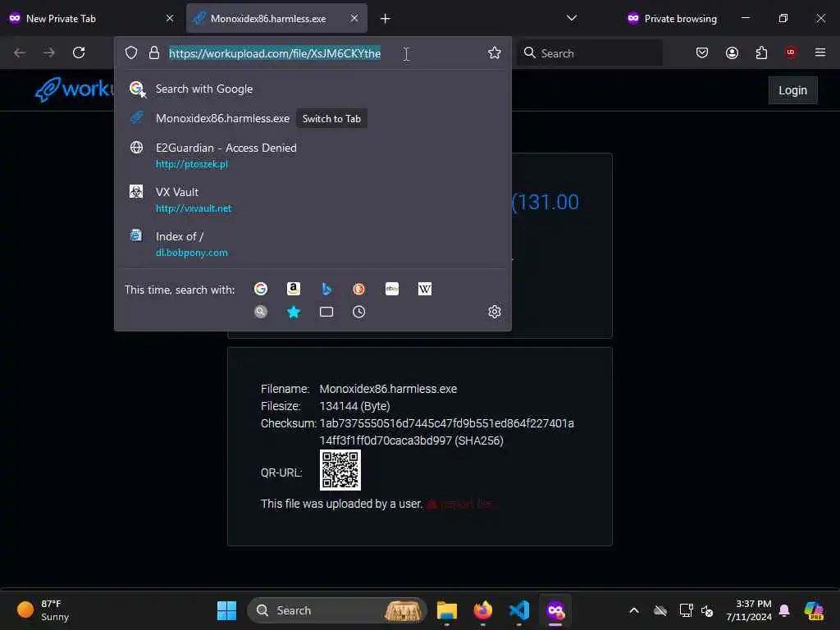Click the Login button
This screenshot has height=630, width=840.
tap(793, 90)
